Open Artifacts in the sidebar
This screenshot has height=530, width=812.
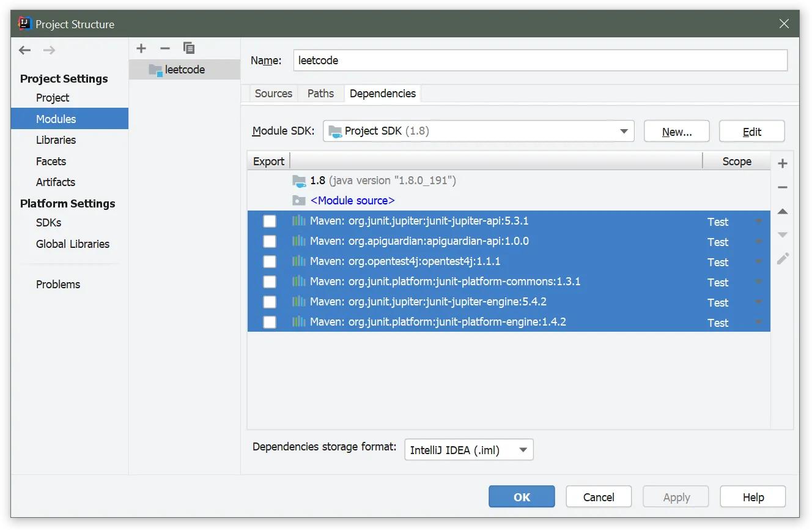coord(56,182)
